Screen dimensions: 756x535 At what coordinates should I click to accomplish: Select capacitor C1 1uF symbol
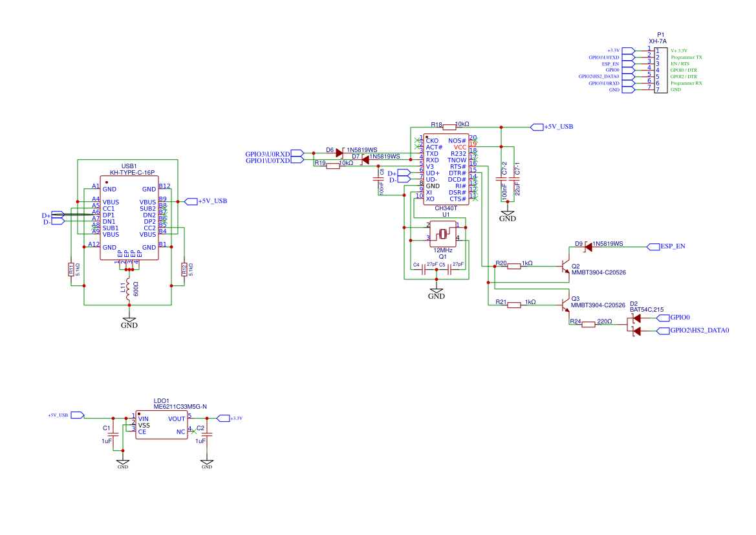[x=113, y=435]
